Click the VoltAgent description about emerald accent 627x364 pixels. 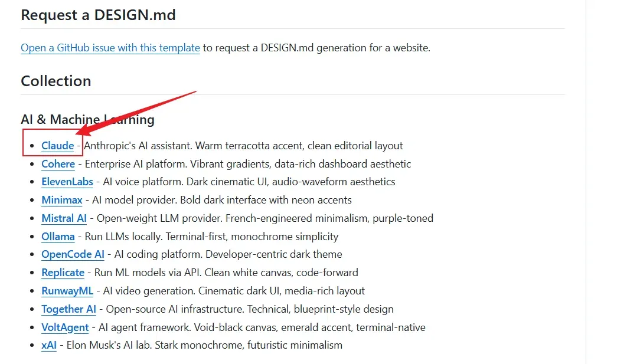tap(262, 327)
